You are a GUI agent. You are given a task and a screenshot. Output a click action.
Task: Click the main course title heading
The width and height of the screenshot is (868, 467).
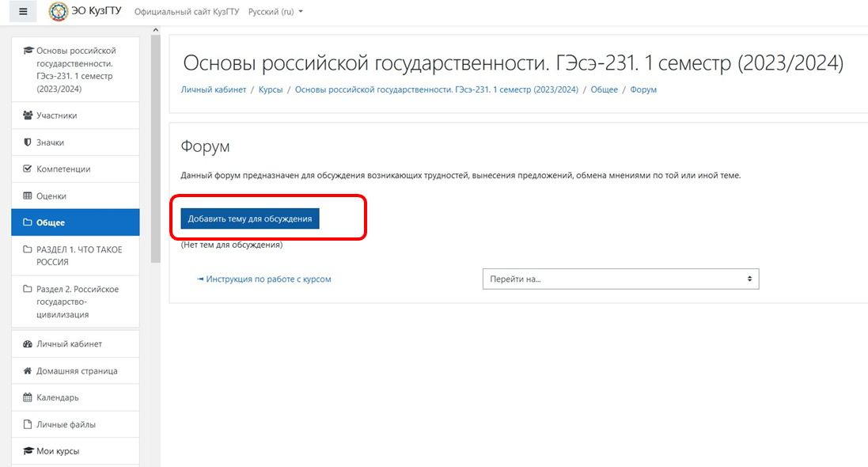point(514,63)
